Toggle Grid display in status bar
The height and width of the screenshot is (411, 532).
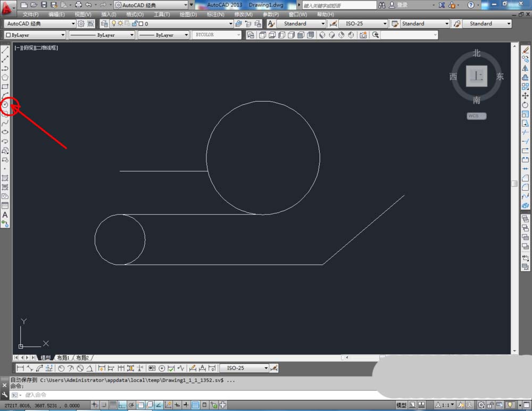click(x=113, y=405)
